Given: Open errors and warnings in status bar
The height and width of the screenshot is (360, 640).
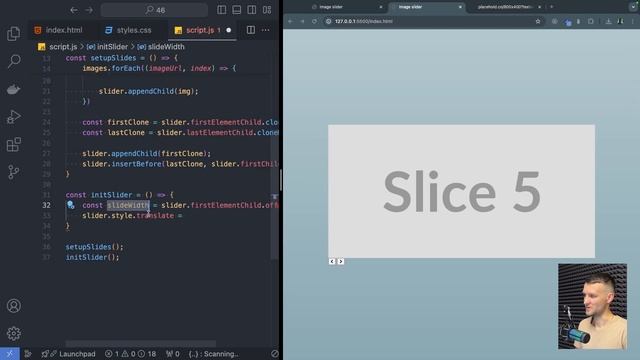Looking at the screenshot, I should point(131,354).
